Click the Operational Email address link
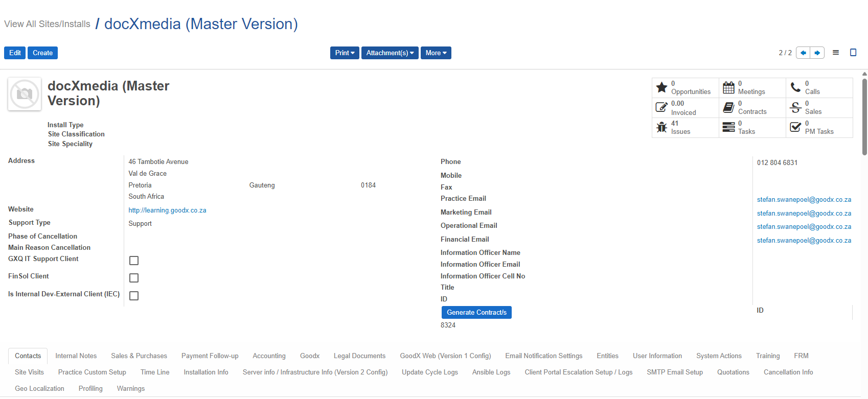The image size is (868, 399). pyautogui.click(x=804, y=227)
